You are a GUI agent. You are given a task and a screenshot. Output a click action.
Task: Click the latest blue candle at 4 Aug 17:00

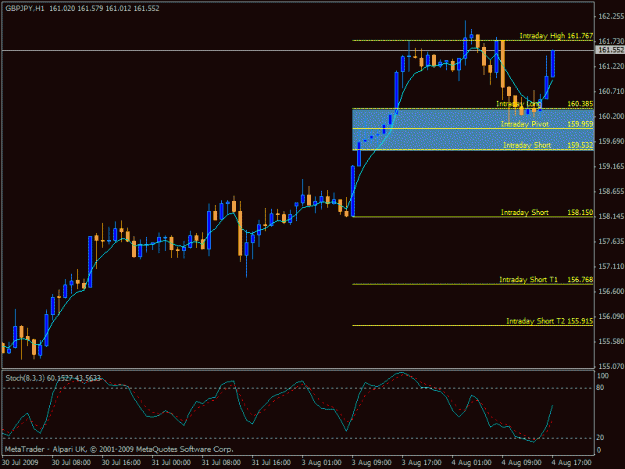coord(553,64)
